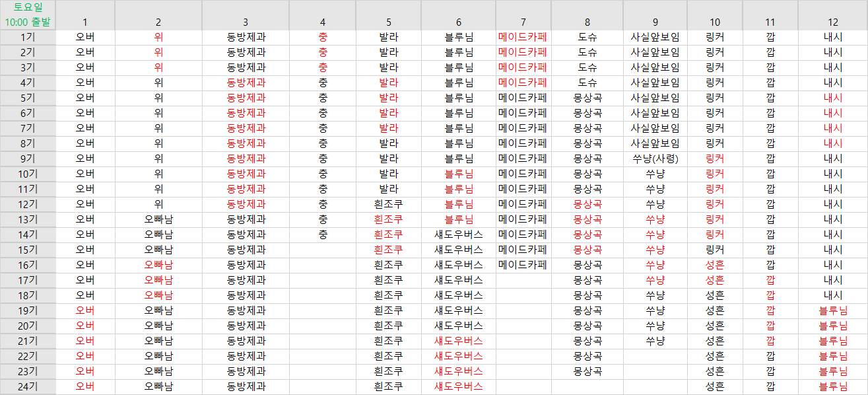This screenshot has width=868, height=395.
Task: Click row label 6기
Action: point(28,113)
